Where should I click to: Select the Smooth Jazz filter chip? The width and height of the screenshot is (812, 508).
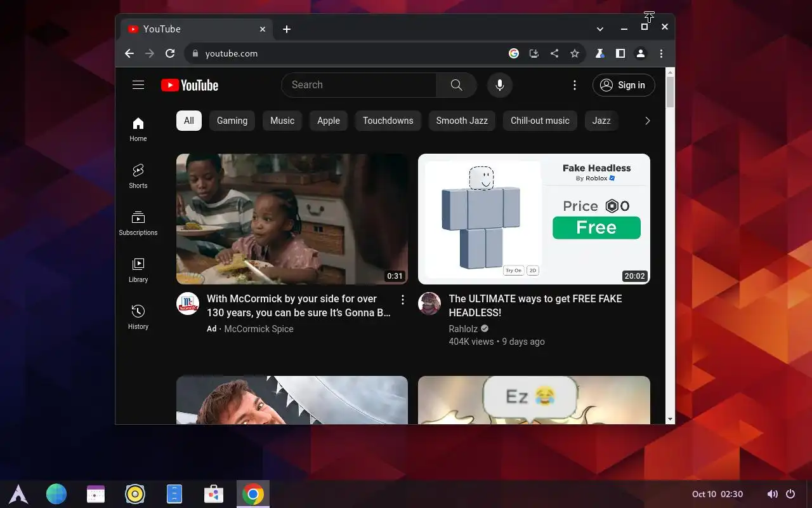[462, 121]
